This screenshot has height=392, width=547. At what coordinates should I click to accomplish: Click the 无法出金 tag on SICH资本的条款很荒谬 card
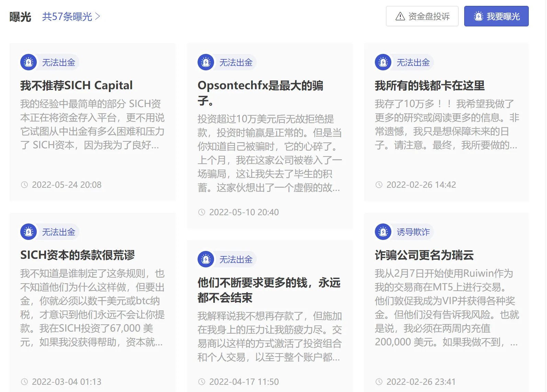point(58,232)
